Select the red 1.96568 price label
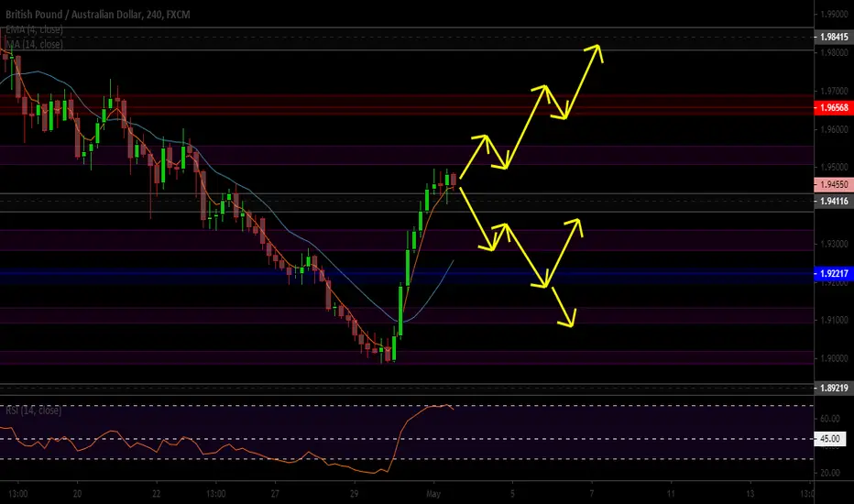Image resolution: width=854 pixels, height=504 pixels. [x=833, y=107]
